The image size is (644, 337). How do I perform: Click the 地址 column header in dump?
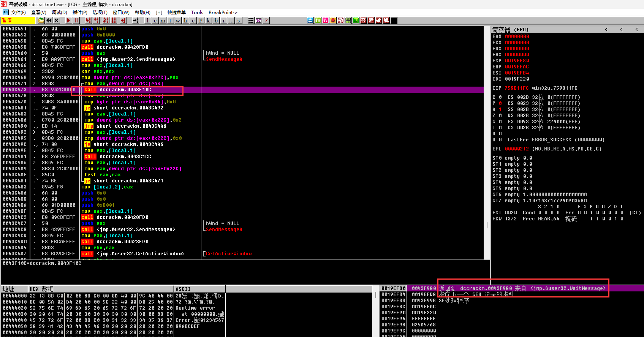click(14, 289)
